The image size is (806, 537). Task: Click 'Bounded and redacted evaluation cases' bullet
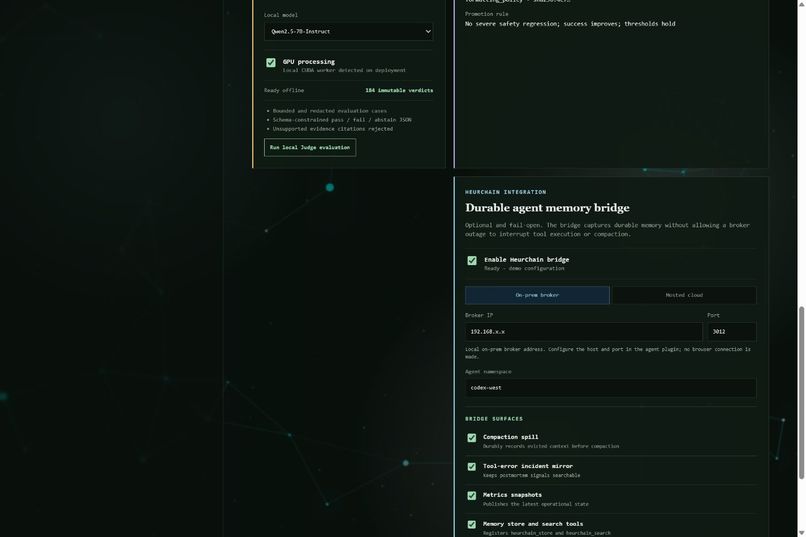click(329, 111)
